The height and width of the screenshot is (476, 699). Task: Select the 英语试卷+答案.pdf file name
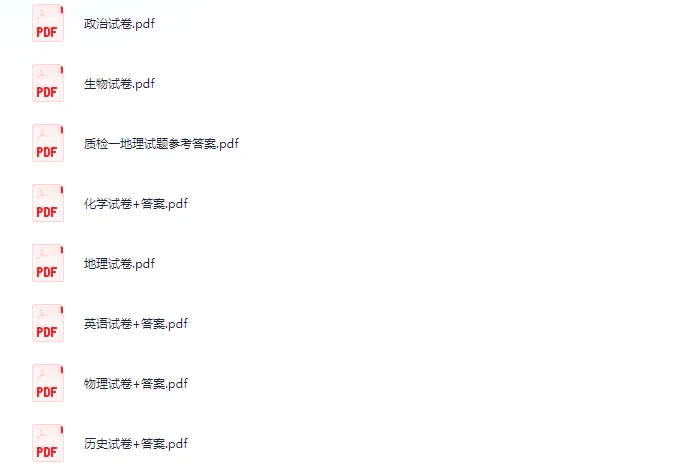point(136,324)
